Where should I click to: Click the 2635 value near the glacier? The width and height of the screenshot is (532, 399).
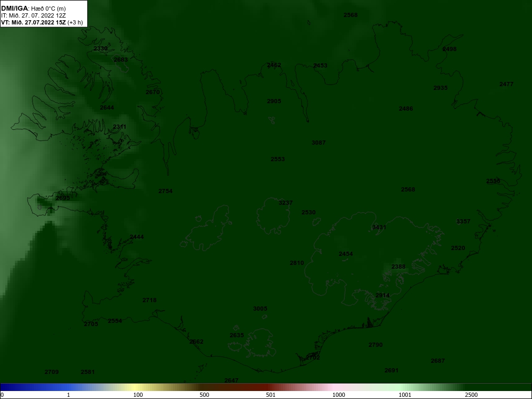coord(237,335)
